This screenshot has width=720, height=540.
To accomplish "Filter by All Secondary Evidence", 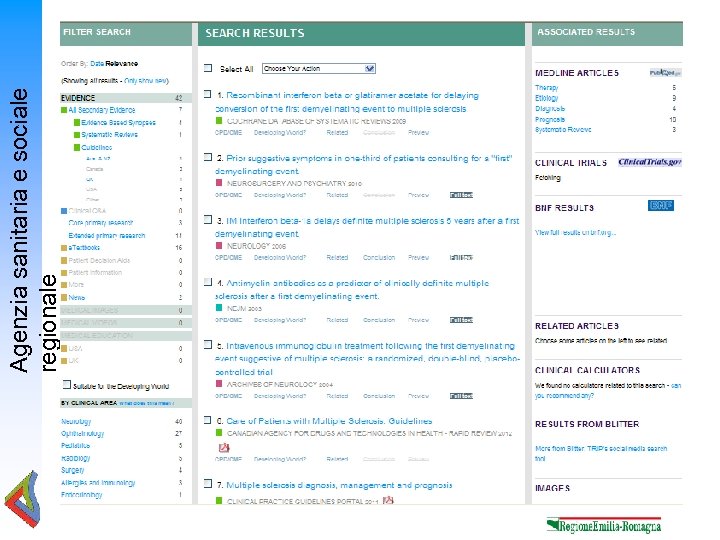I will click(x=102, y=110).
